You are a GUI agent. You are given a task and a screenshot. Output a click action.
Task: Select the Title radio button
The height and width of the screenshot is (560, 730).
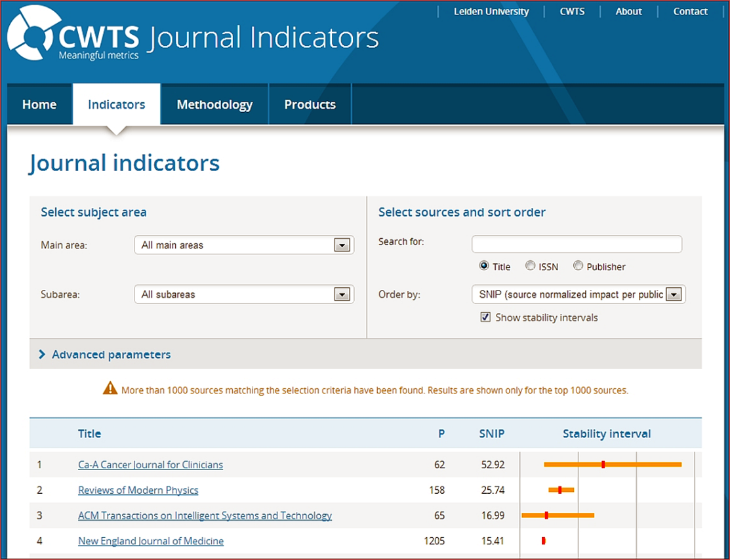point(484,266)
